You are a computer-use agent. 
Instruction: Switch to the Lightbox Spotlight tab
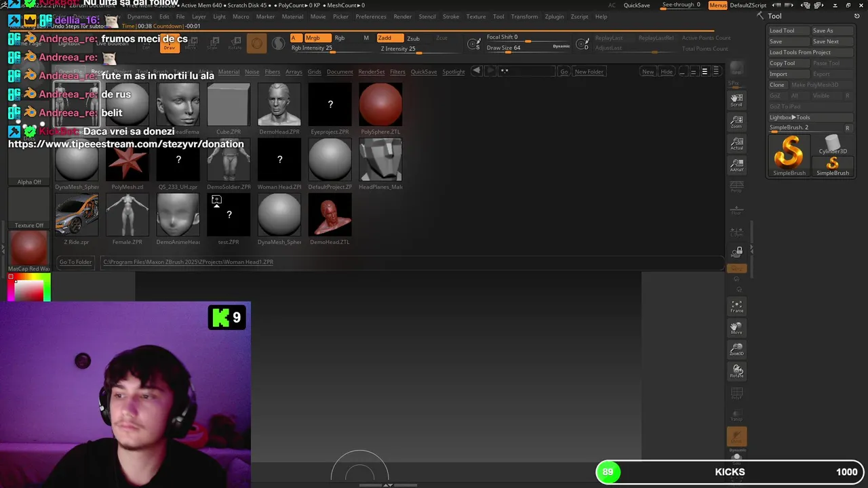454,72
